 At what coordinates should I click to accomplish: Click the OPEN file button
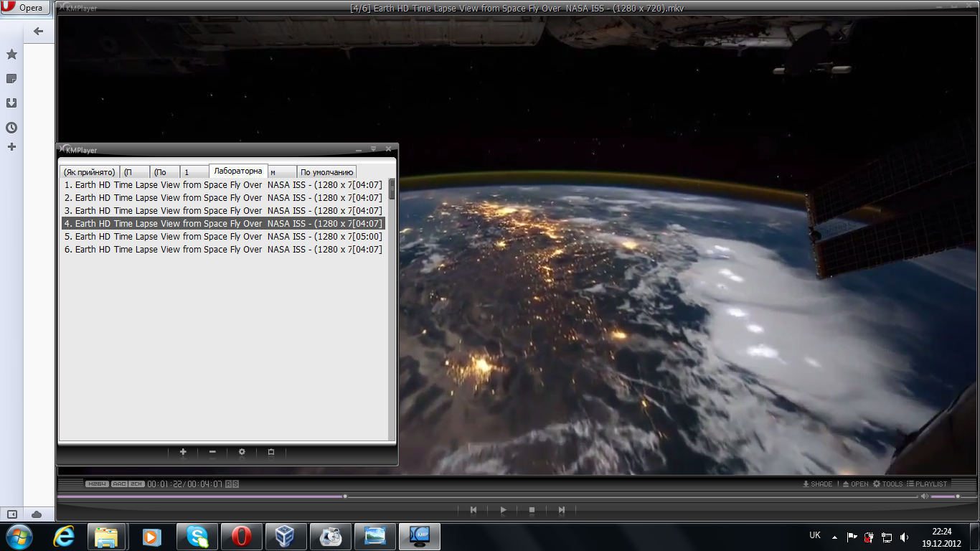(855, 484)
